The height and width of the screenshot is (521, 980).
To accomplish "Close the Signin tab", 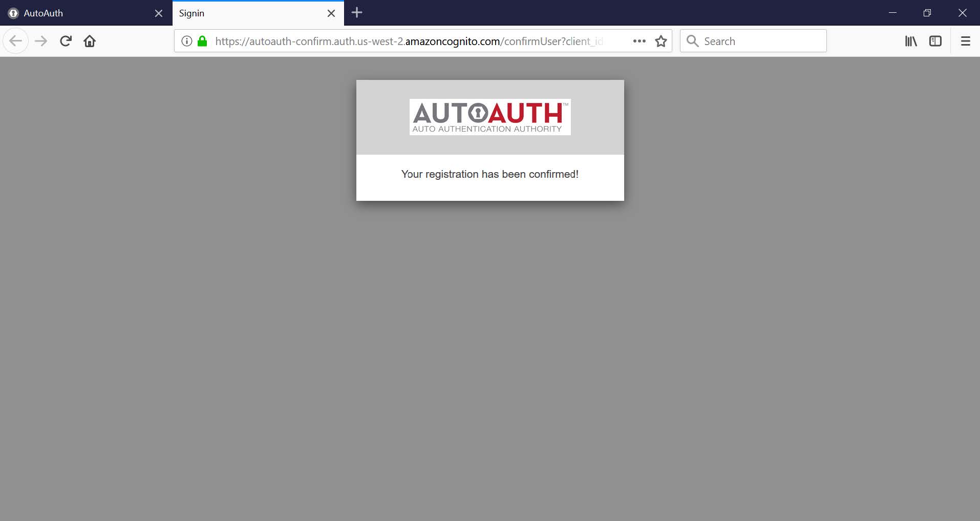I will pyautogui.click(x=331, y=13).
